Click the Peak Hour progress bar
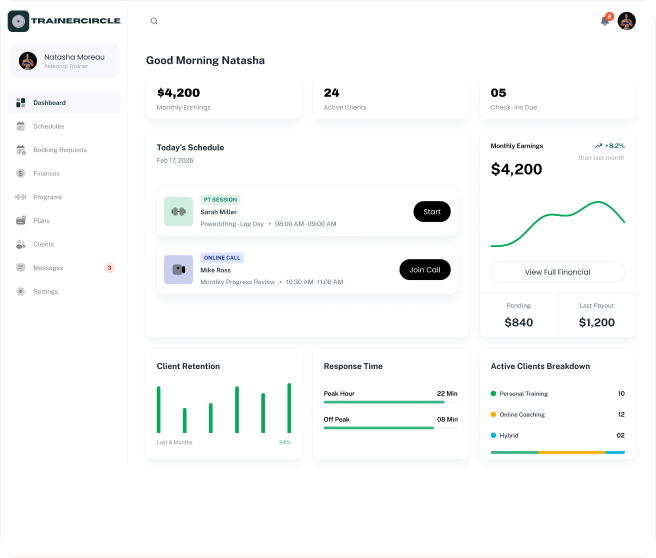This screenshot has height=558, width=656. click(x=391, y=402)
